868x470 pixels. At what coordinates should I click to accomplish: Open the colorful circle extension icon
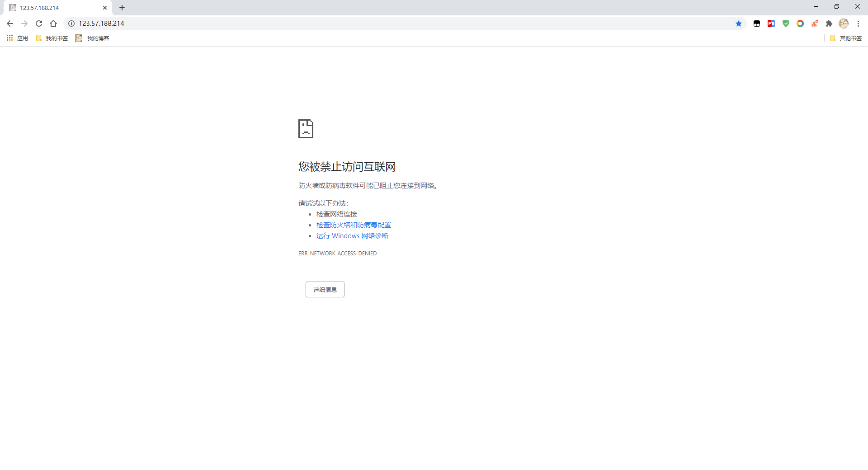[x=800, y=23]
